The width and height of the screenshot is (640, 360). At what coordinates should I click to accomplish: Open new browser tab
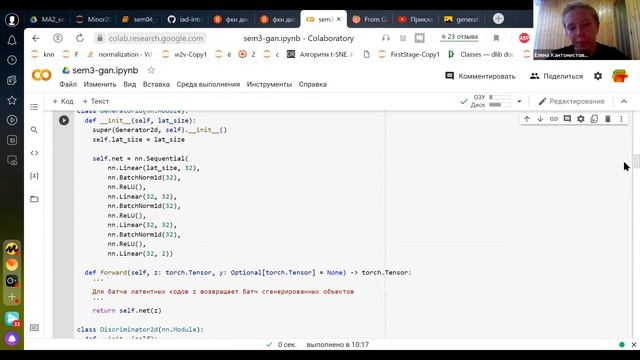[x=498, y=19]
